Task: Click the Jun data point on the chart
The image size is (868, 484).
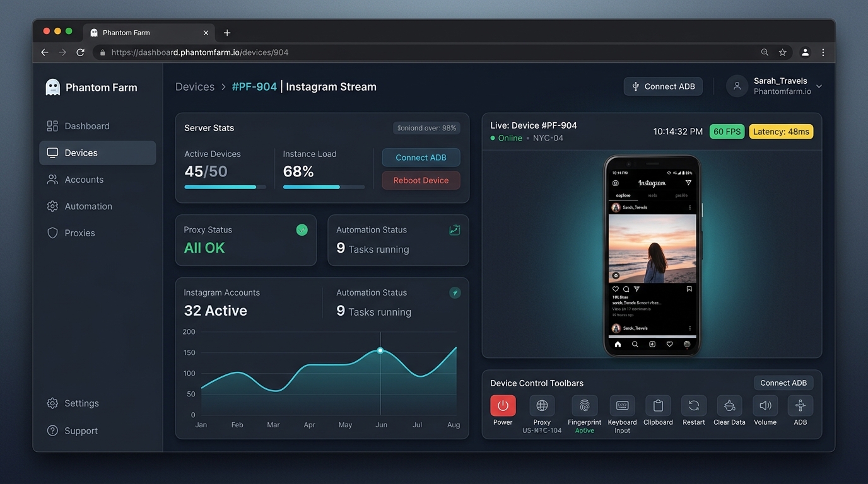Action: tap(380, 350)
